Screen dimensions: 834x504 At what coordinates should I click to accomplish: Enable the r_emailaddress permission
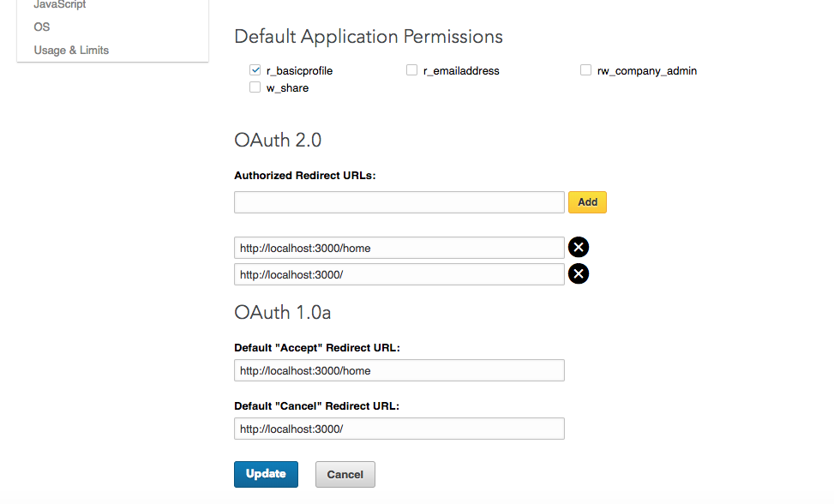[412, 70]
